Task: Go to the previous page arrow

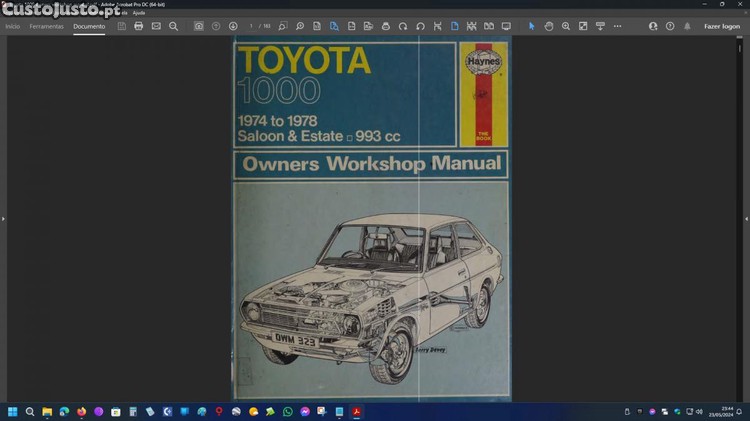Action: pos(216,26)
